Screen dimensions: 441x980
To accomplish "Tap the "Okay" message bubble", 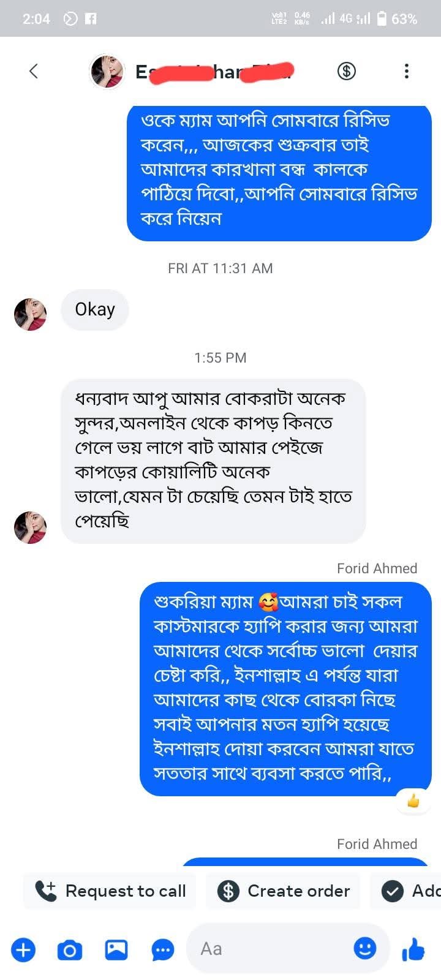I will 95,309.
